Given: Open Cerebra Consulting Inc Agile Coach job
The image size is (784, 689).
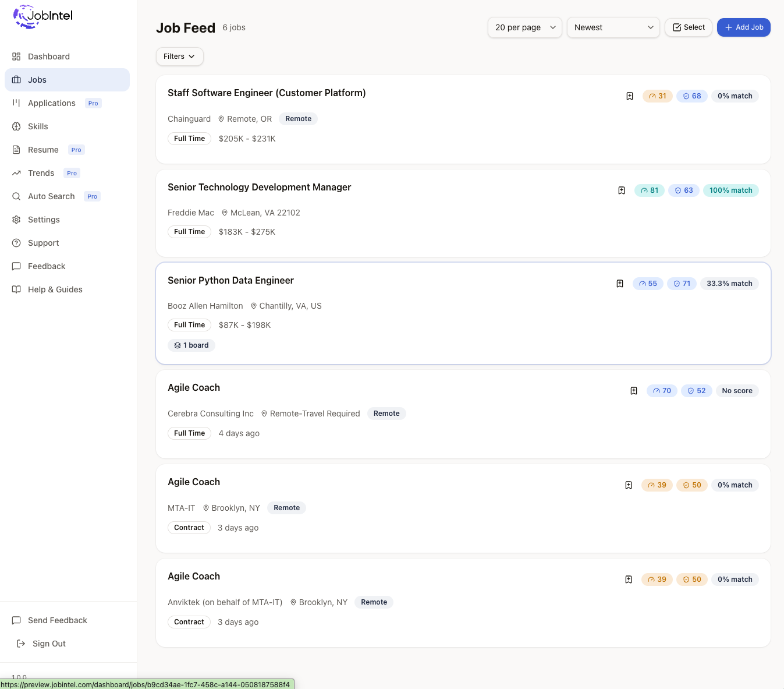Looking at the screenshot, I should click(194, 388).
